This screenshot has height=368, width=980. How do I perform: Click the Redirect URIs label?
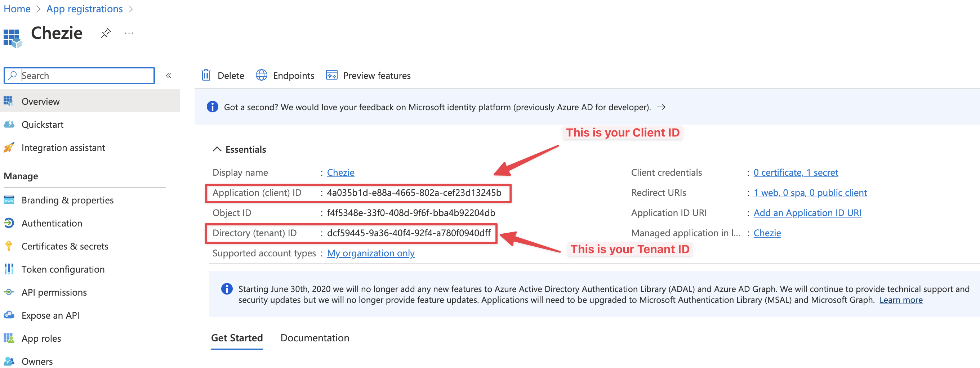coord(659,192)
